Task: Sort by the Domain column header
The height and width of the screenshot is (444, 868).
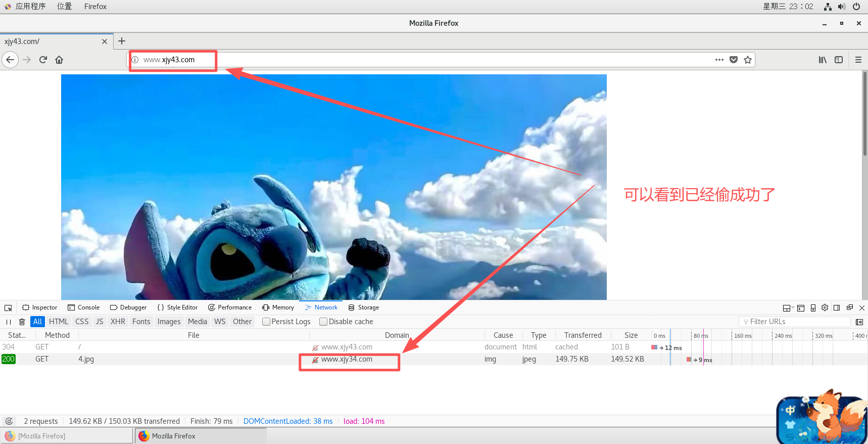Action: click(x=397, y=335)
